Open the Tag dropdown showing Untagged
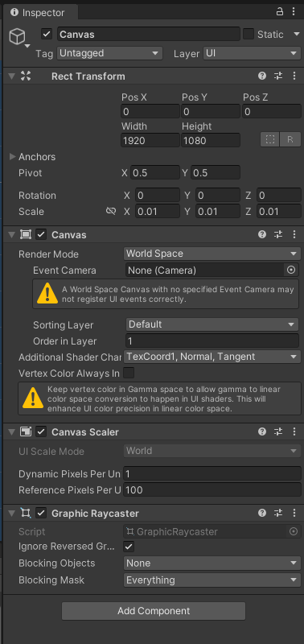Image resolution: width=304 pixels, height=644 pixels. click(x=109, y=53)
